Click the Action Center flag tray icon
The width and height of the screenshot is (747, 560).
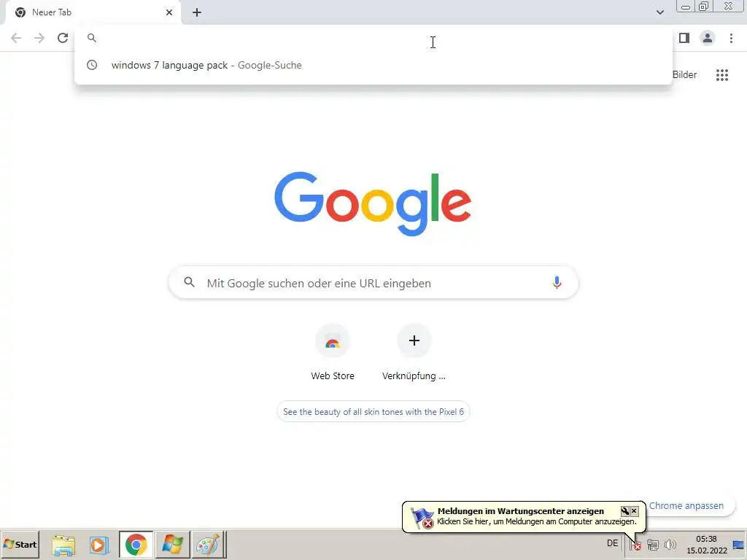click(x=635, y=544)
